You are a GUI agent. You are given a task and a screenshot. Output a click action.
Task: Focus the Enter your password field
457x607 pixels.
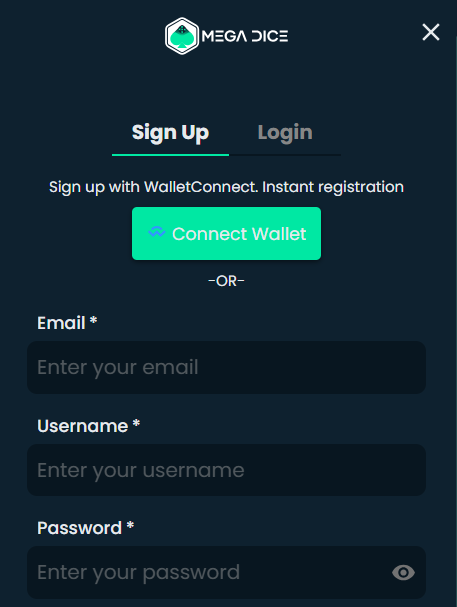tap(226, 573)
